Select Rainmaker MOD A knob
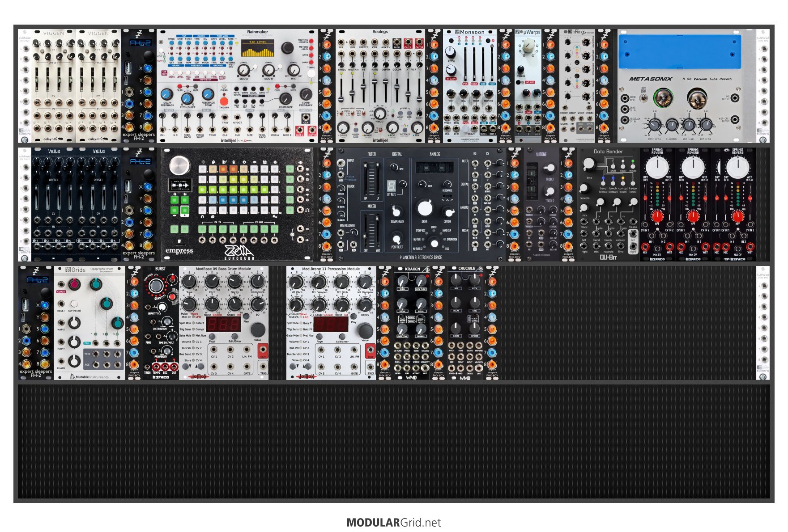 point(243,70)
